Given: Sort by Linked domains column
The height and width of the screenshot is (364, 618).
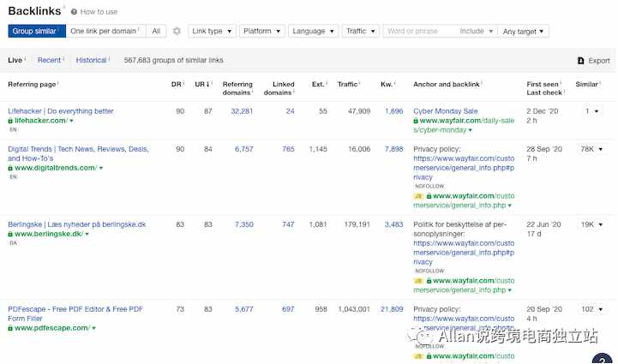Looking at the screenshot, I should (279, 88).
